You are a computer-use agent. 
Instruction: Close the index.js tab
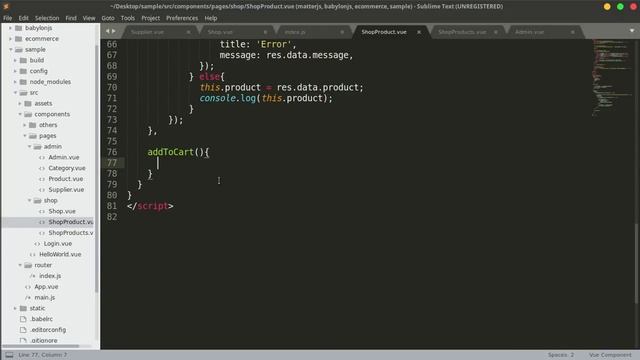[342, 32]
